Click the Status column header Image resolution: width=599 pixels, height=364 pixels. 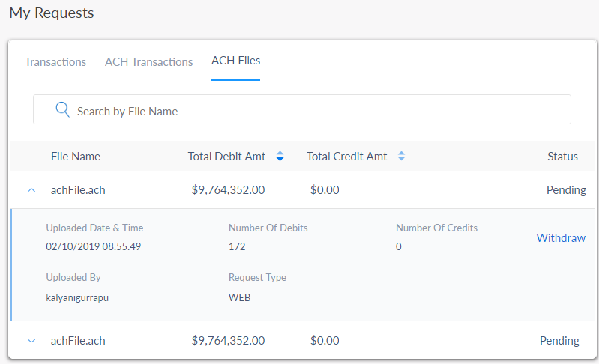pyautogui.click(x=562, y=157)
